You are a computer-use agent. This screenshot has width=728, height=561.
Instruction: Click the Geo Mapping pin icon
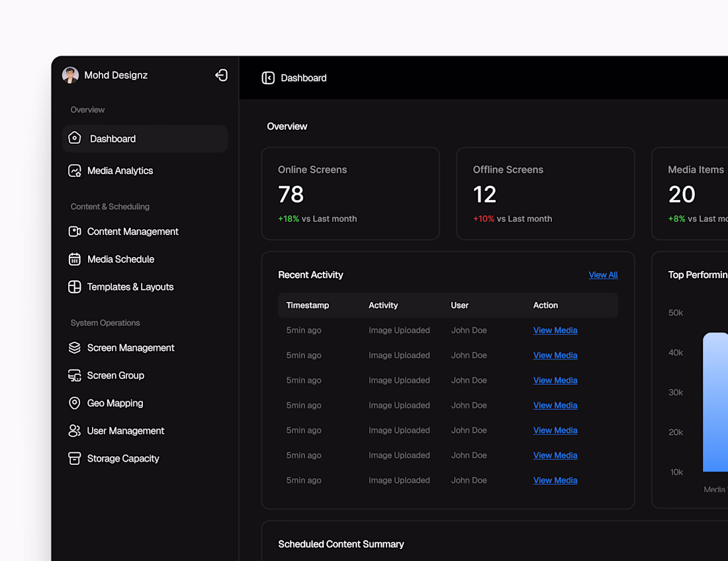coord(75,403)
